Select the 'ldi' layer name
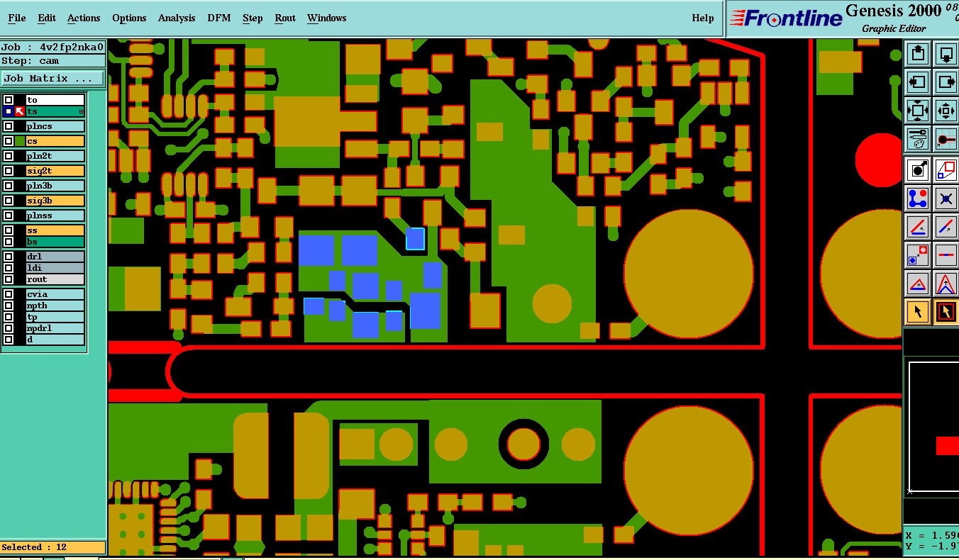The width and height of the screenshot is (959, 560). tap(55, 268)
